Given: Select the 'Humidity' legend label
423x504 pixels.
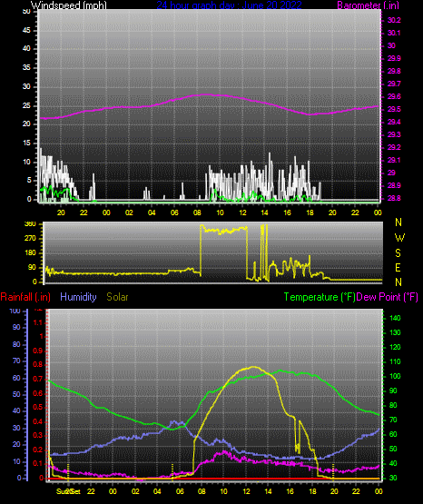Looking at the screenshot, I should 78,297.
